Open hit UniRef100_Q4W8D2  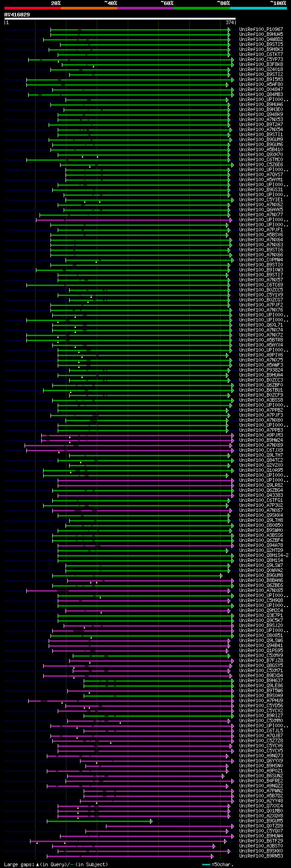[x=261, y=39]
